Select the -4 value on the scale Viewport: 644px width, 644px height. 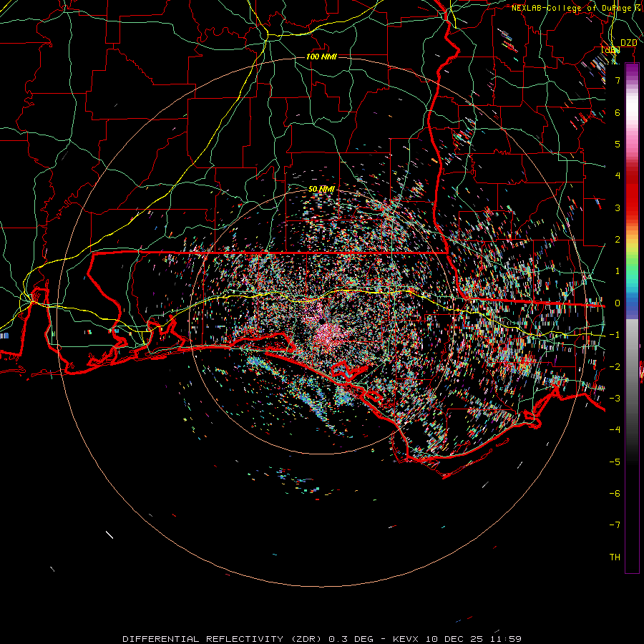(615, 429)
